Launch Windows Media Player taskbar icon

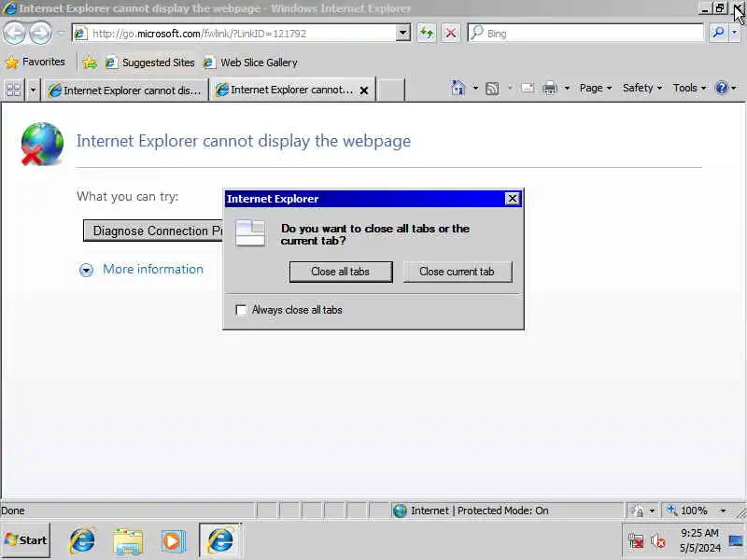172,541
